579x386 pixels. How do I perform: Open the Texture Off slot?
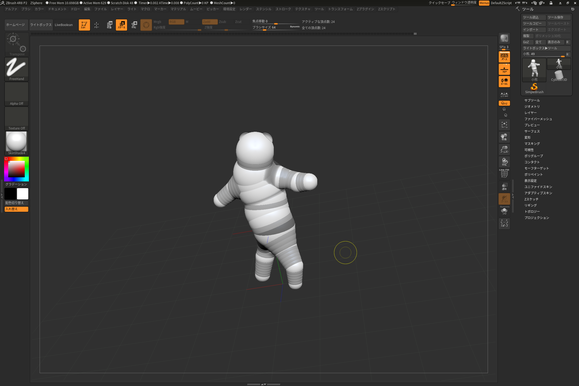point(16,118)
